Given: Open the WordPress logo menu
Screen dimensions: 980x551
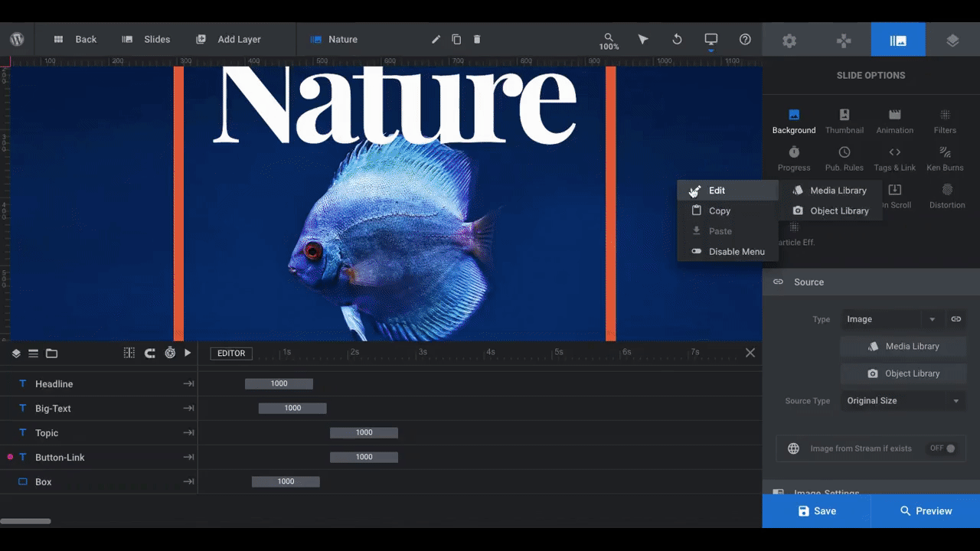Looking at the screenshot, I should 17,39.
